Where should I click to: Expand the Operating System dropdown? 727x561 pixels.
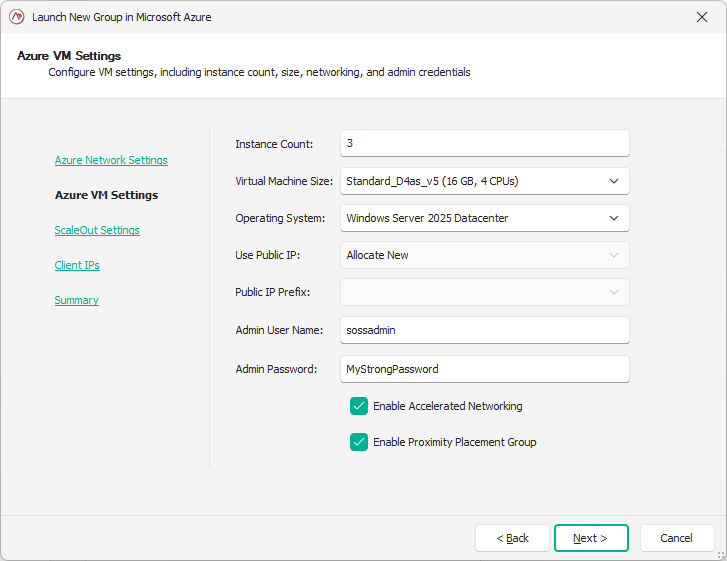coord(485,218)
